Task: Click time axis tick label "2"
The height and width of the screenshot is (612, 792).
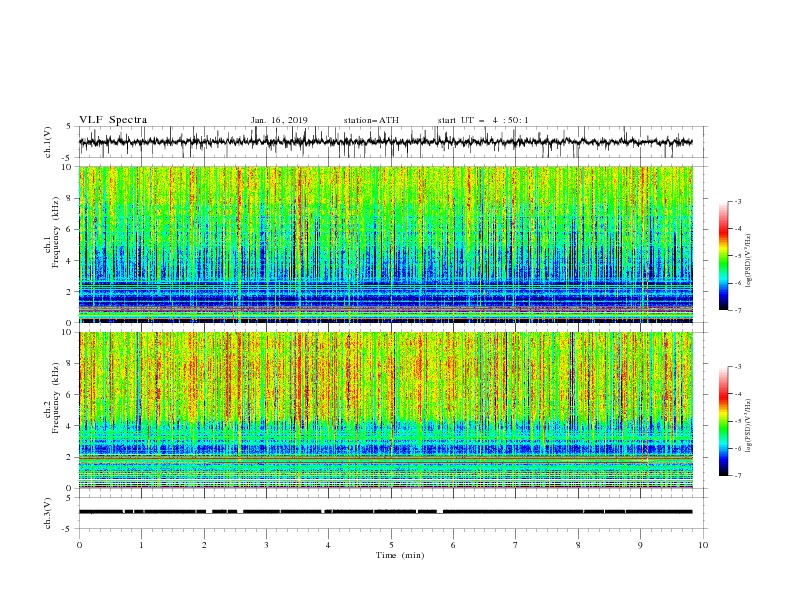Action: click(204, 545)
